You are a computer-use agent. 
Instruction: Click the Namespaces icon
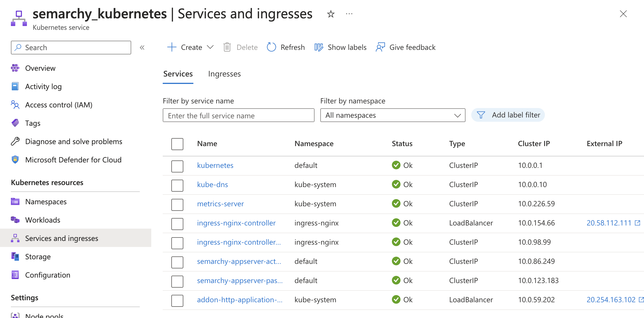coord(15,202)
